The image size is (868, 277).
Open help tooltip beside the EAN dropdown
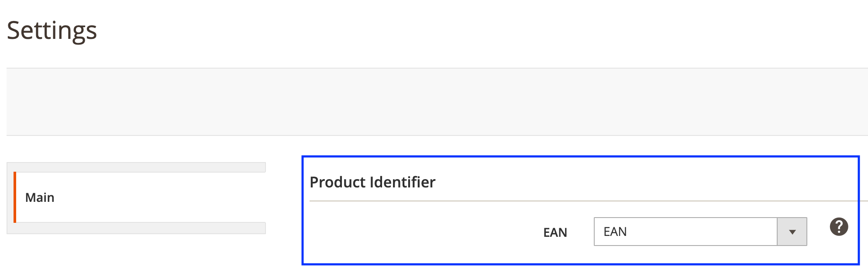(x=839, y=227)
